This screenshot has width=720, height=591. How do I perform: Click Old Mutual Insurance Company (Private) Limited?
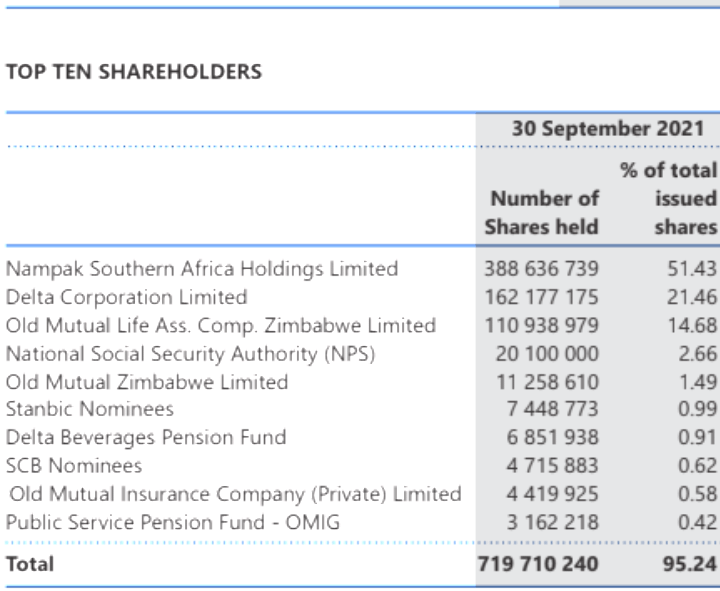click(235, 493)
